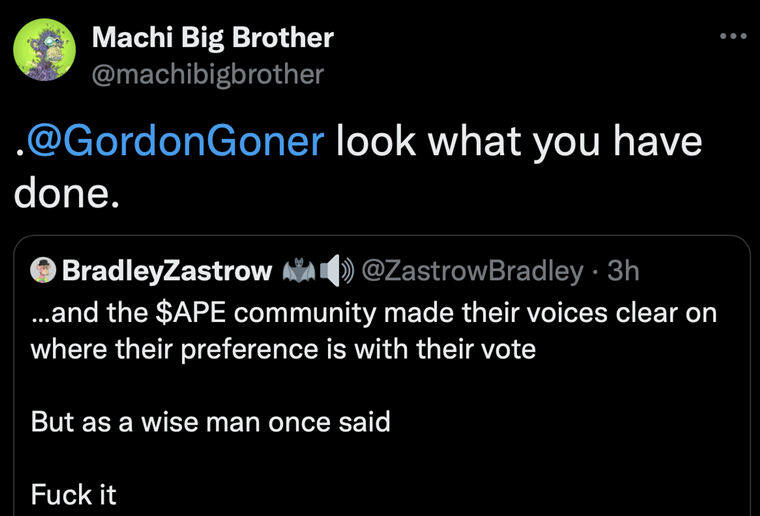The height and width of the screenshot is (516, 760).
Task: Open the @GordonGoner mention
Action: 175,141
